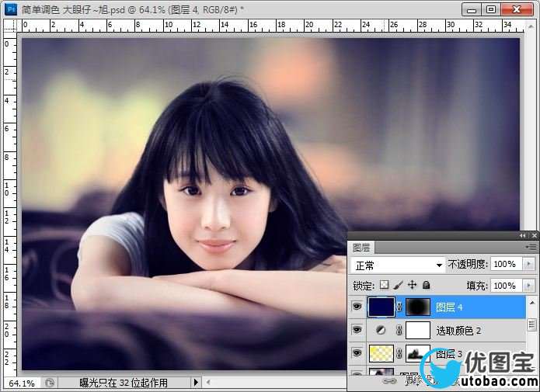Hide the 图层 4 layer via eye icon
This screenshot has width=540, height=392.
[x=357, y=306]
